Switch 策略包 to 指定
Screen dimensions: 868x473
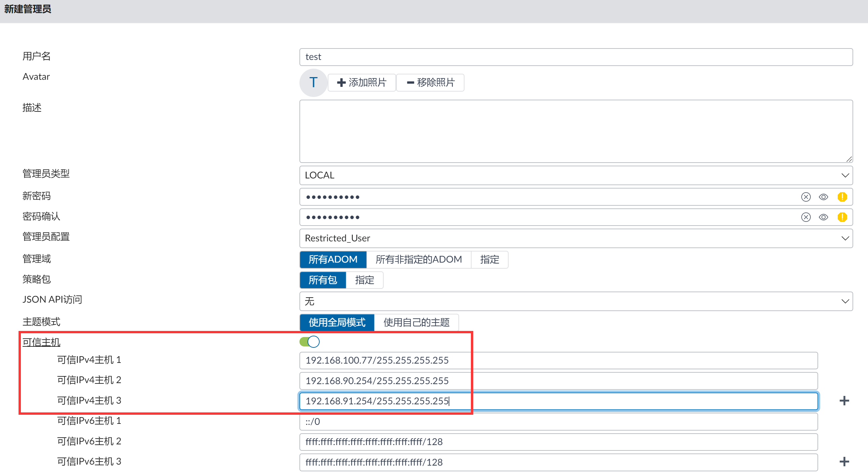pyautogui.click(x=364, y=280)
